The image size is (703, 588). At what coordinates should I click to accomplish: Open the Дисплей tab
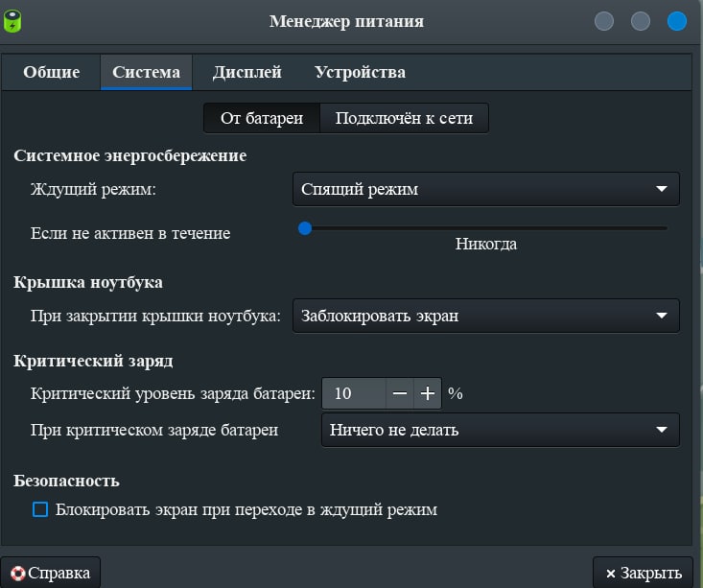[246, 72]
